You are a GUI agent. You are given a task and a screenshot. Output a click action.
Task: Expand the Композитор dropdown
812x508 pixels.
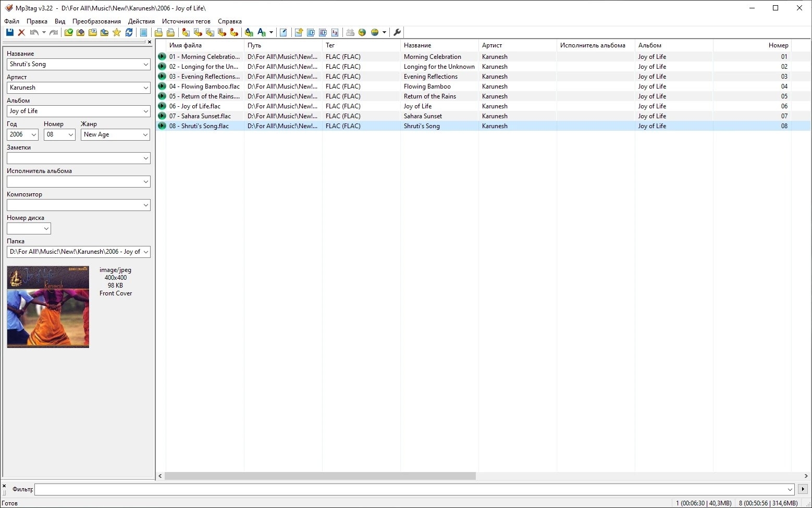click(x=145, y=205)
